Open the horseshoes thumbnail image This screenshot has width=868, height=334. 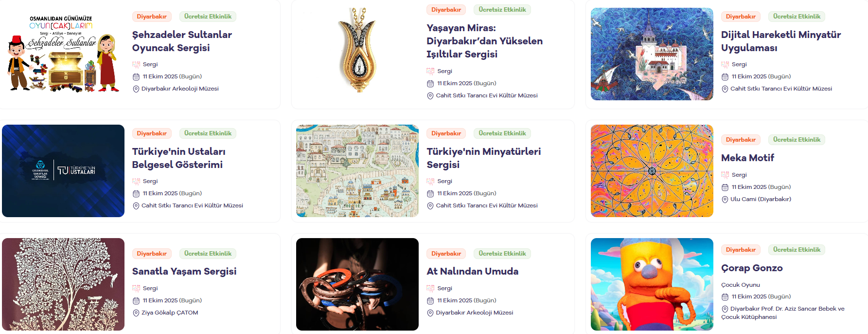tap(357, 284)
